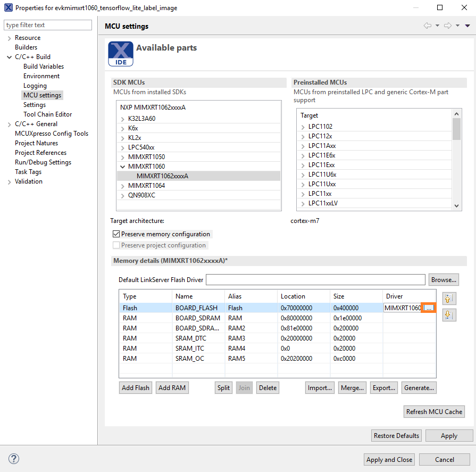Click the help question mark icon
Viewport: 476px width, 472px height.
14,459
